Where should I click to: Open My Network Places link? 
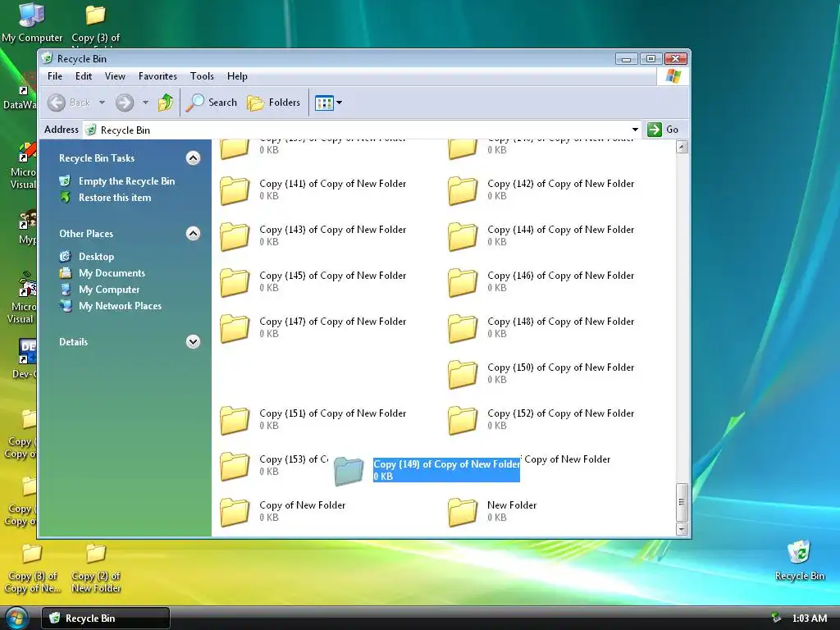[120, 306]
